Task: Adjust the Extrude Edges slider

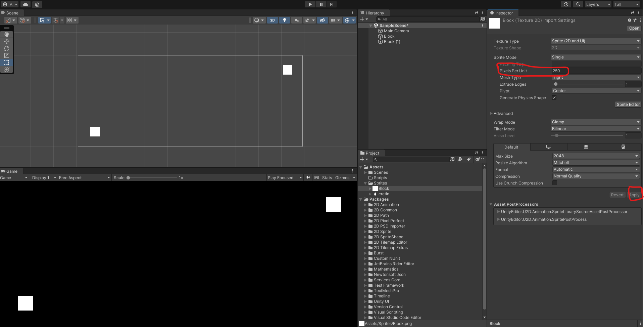Action: pos(588,84)
